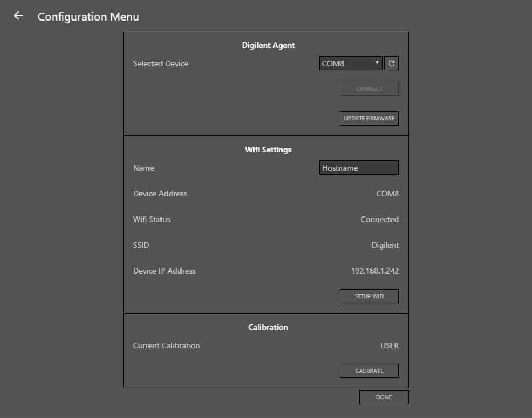This screenshot has height=418, width=532.
Task: Click the Connected wifi status value
Action: click(380, 219)
